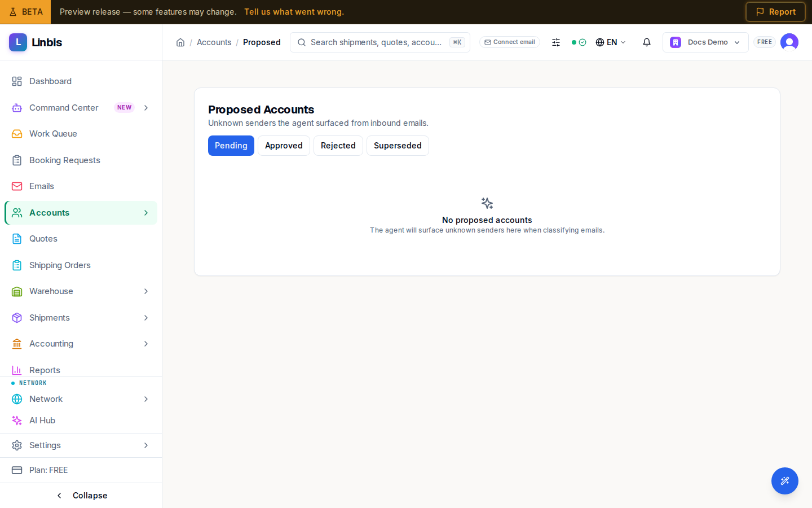Open the floating magic wand assistant button
This screenshot has width=812, height=508.
(785, 481)
